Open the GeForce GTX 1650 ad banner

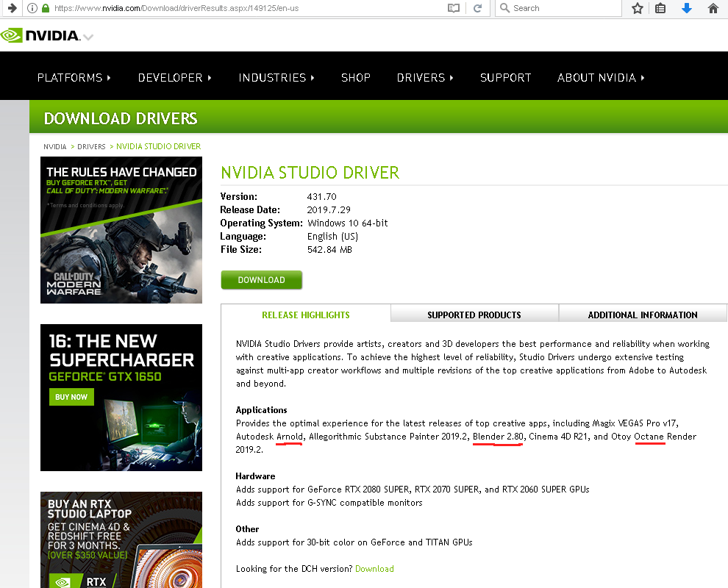point(121,397)
